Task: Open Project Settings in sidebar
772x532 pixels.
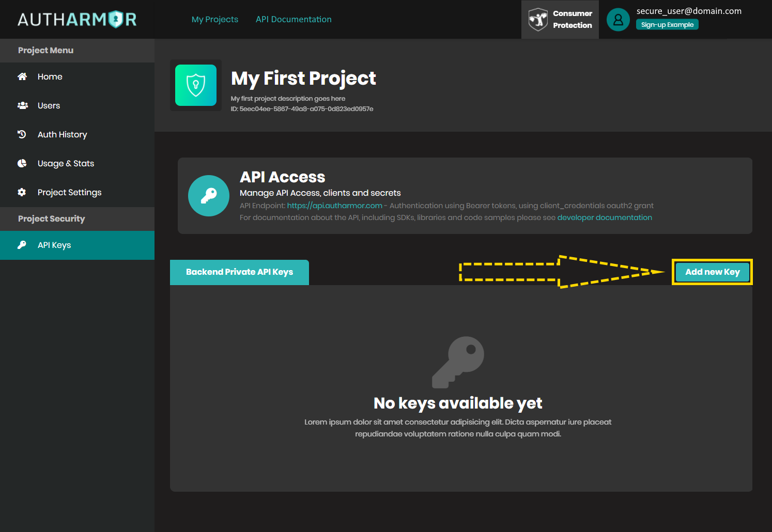Action: (77, 192)
